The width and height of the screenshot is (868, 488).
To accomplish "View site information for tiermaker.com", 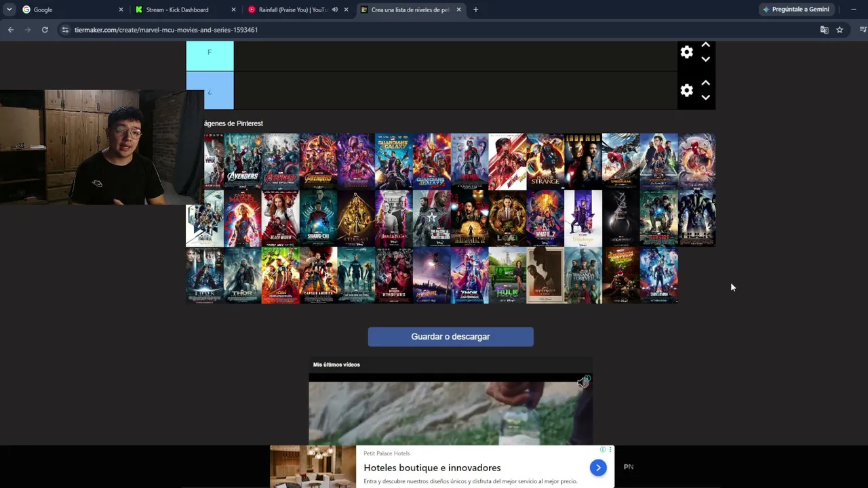I will [65, 30].
